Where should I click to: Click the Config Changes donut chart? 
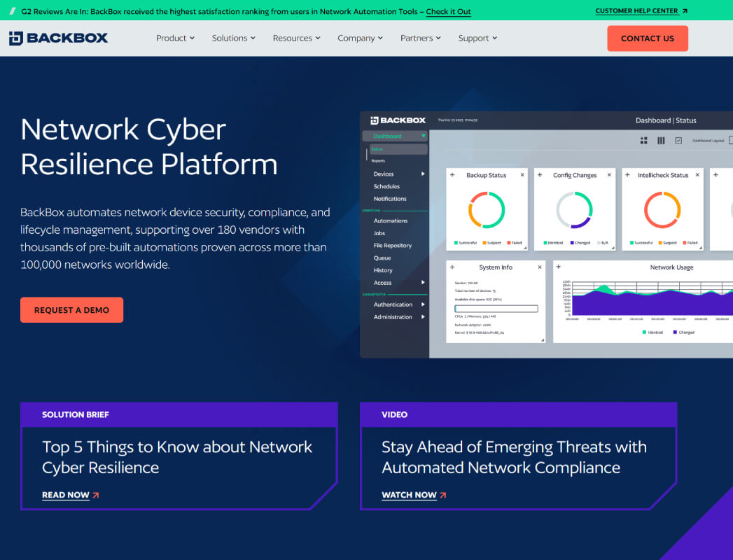coord(574,210)
